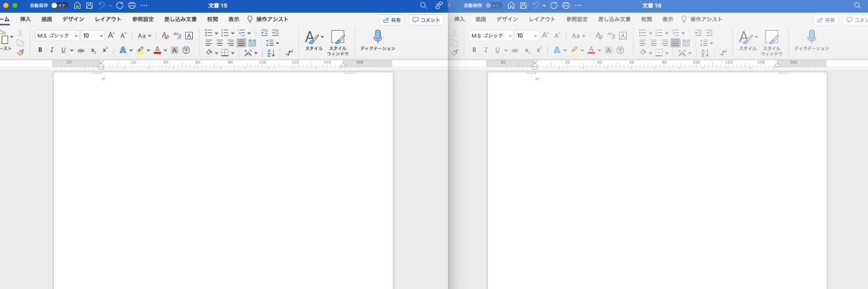Screen dimensions: 868x289
Task: Toggle AutoSave switch in 文書 15 window
Action: tap(60, 5)
